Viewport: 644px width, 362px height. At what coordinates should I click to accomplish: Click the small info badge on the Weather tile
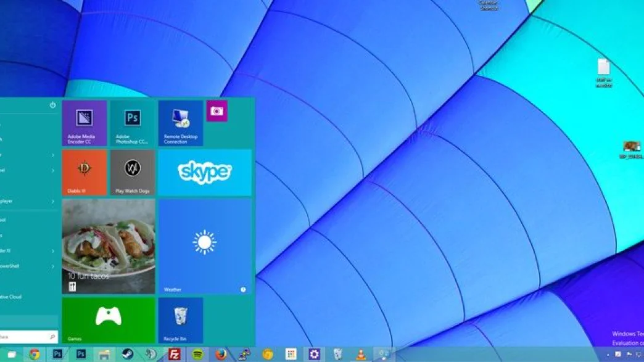tap(243, 289)
